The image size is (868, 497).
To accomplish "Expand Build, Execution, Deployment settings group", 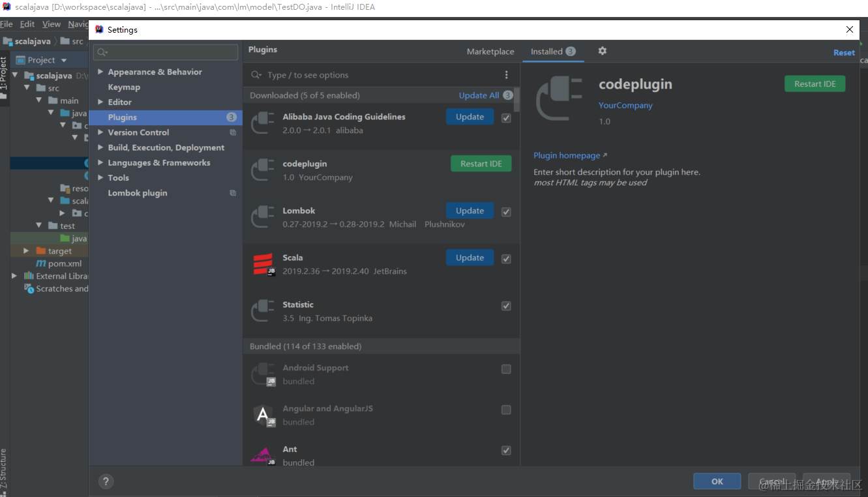I will 100,147.
